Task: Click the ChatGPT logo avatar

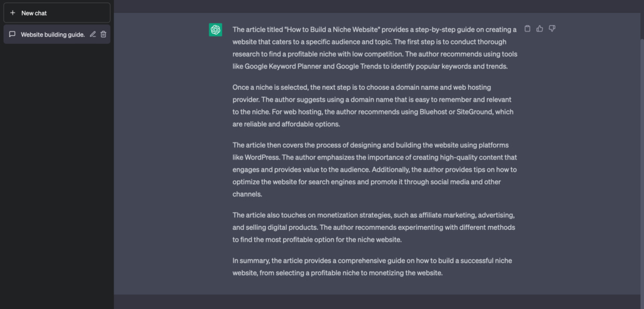Action: [x=215, y=30]
